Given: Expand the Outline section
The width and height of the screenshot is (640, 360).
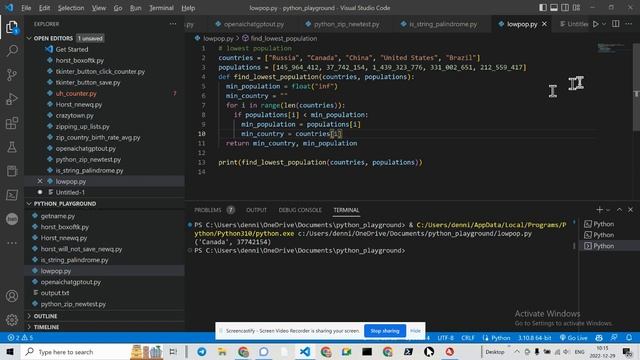Looking at the screenshot, I should [45, 316].
